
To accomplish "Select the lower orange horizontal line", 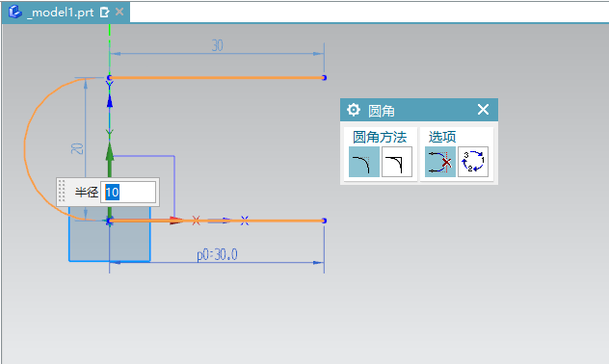I will point(217,221).
